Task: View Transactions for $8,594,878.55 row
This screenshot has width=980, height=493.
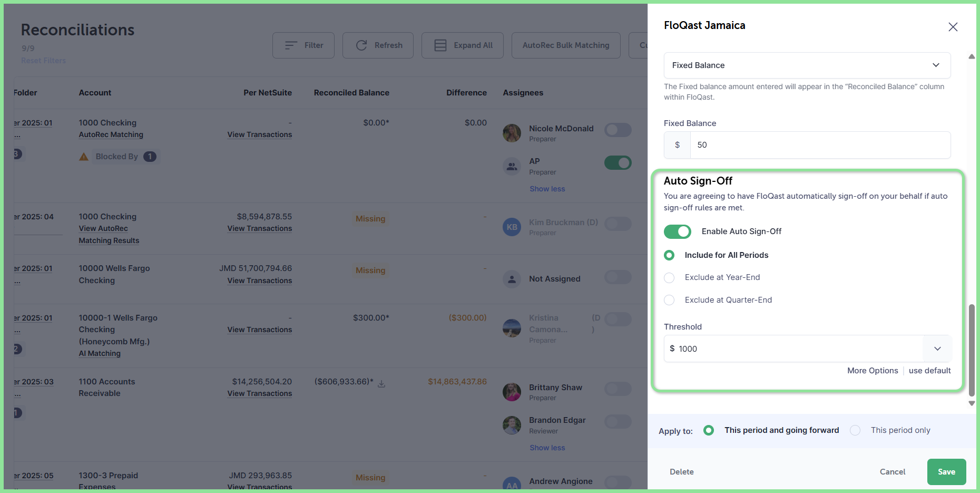Action: tap(260, 228)
